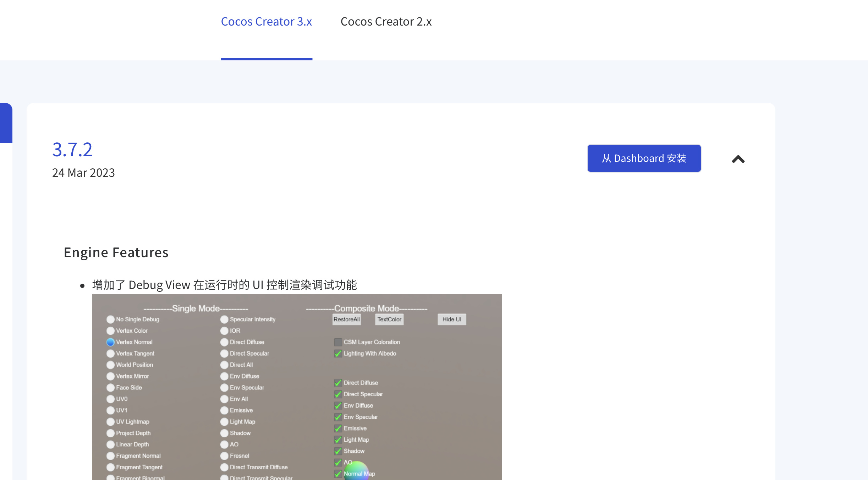Viewport: 868px width, 480px height.
Task: Toggle the composite Emissive checkbox
Action: (x=338, y=428)
